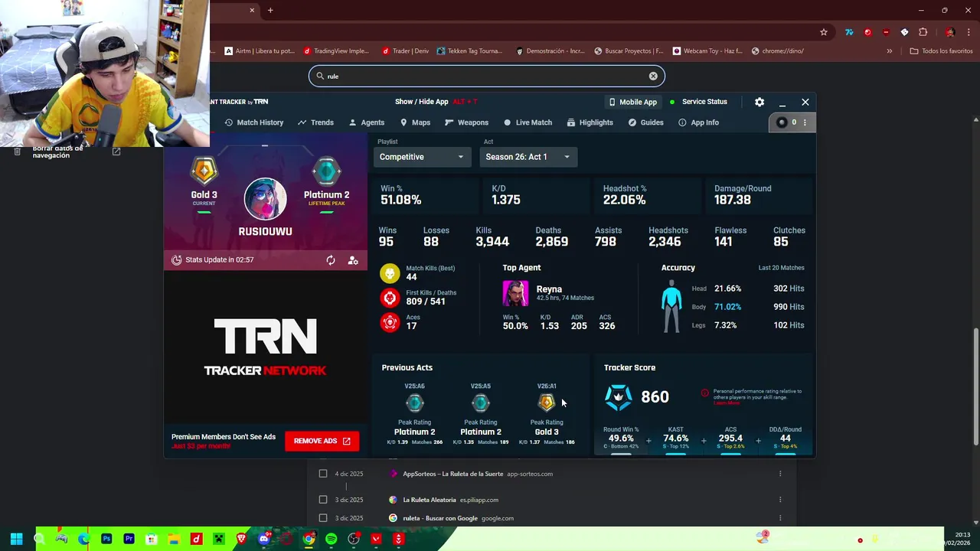Open ruleta - Buscar con Google link
This screenshot has height=551, width=980.
coord(440,518)
